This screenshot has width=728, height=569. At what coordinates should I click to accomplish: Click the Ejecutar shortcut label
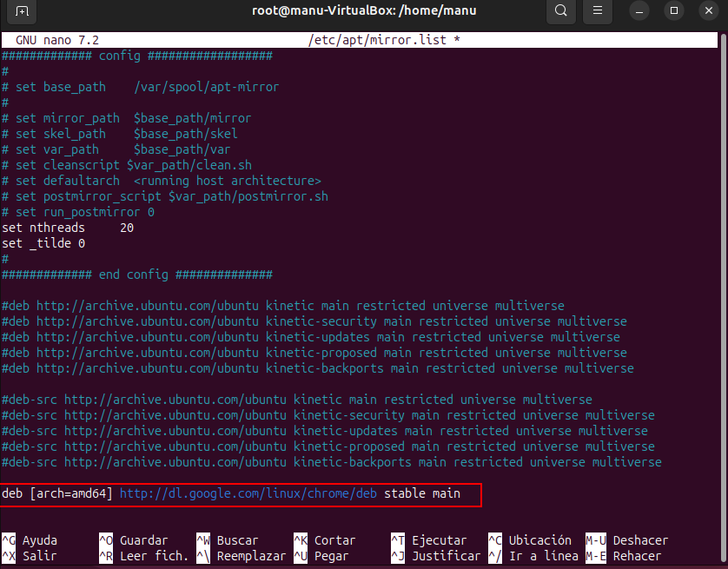(439, 540)
